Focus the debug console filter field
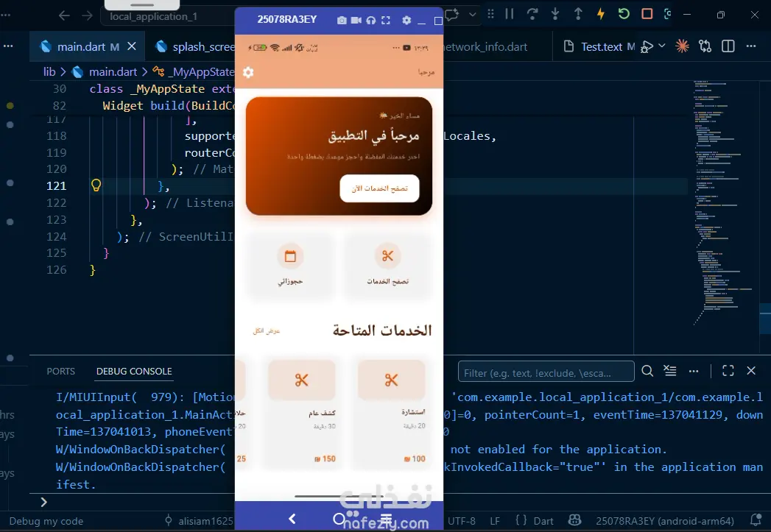Image resolution: width=771 pixels, height=532 pixels. pos(546,372)
